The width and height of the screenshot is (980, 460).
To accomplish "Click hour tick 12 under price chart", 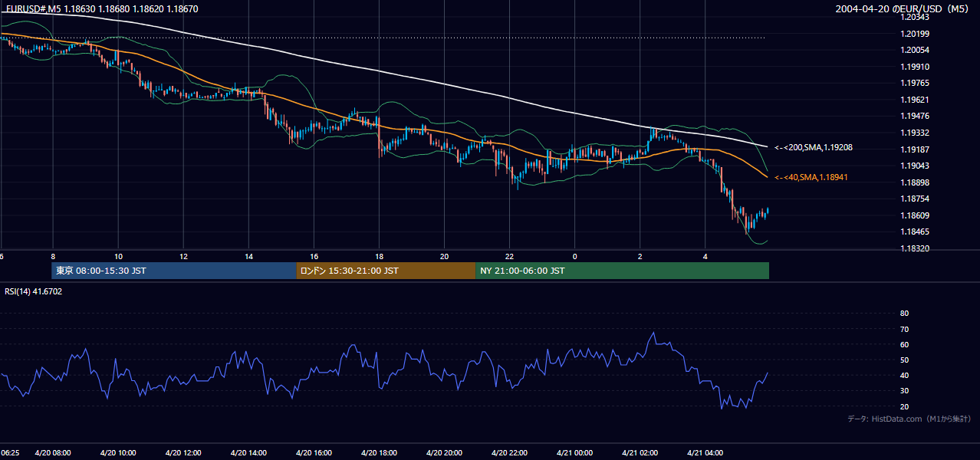I will point(183,255).
